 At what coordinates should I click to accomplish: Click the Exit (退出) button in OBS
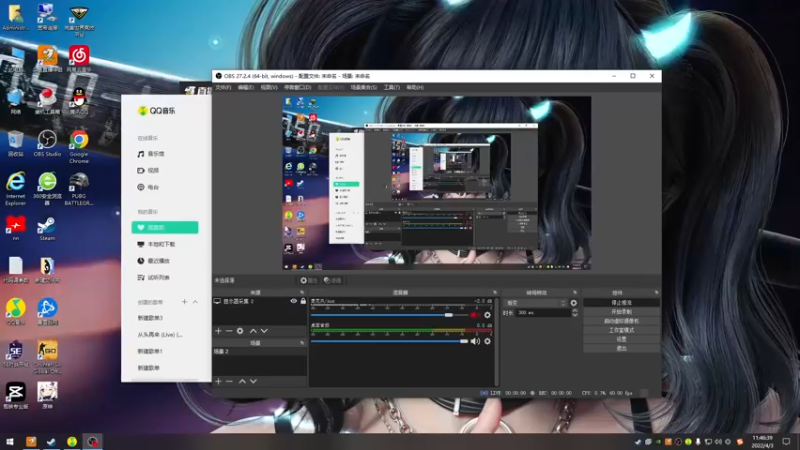(621, 348)
